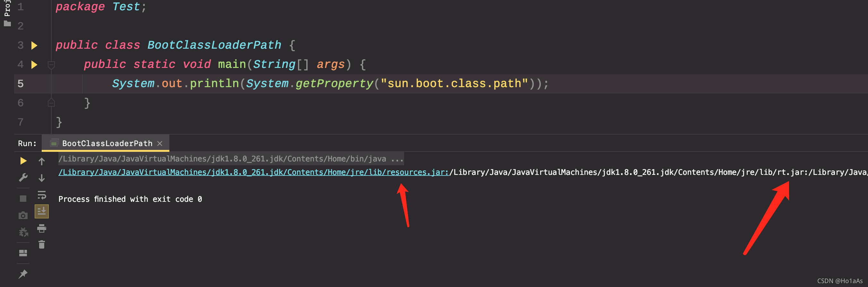
Task: Move down the stack trace arrow
Action: tap(41, 178)
